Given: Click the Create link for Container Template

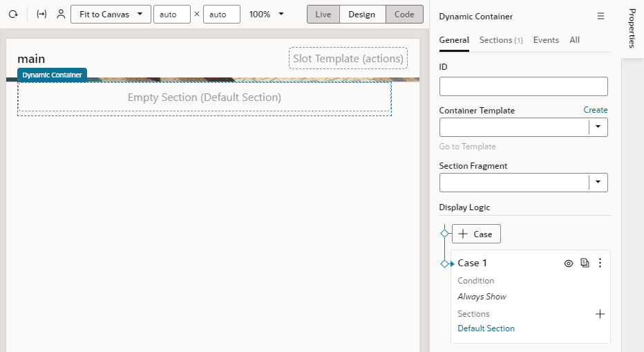Looking at the screenshot, I should click(595, 110).
